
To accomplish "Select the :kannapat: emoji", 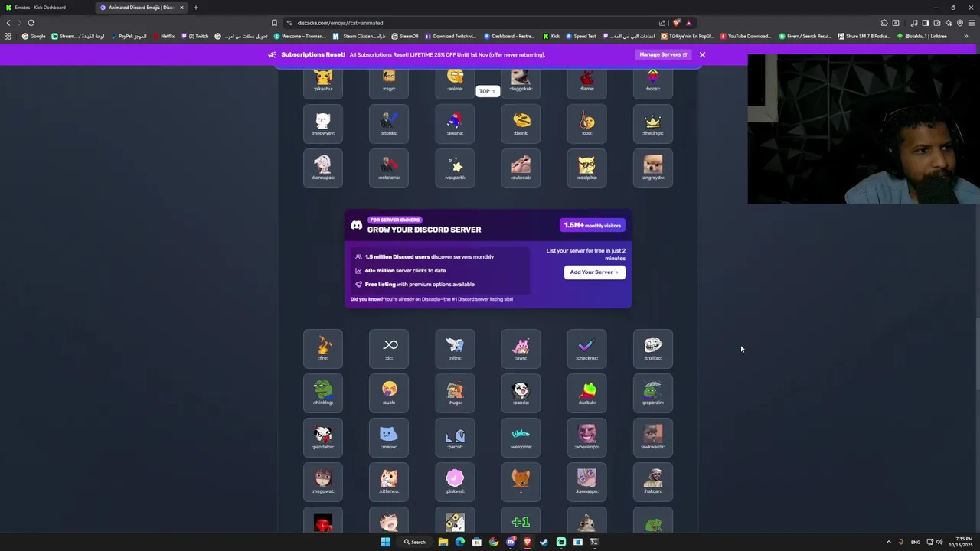I will click(x=323, y=169).
